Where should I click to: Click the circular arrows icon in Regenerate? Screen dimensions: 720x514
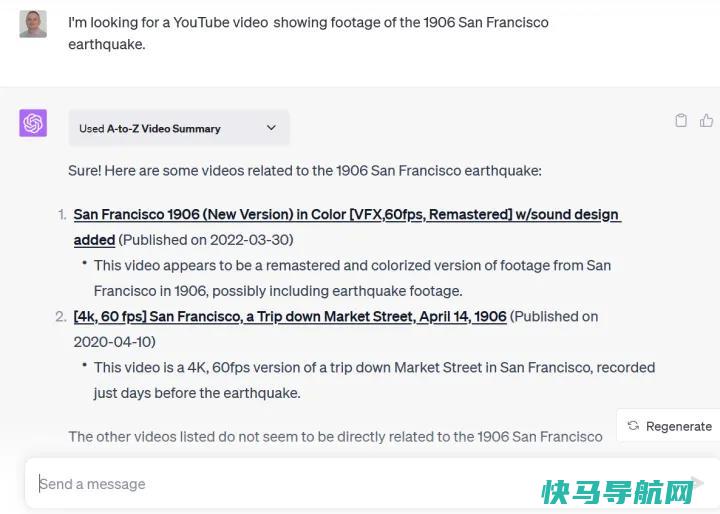(633, 426)
